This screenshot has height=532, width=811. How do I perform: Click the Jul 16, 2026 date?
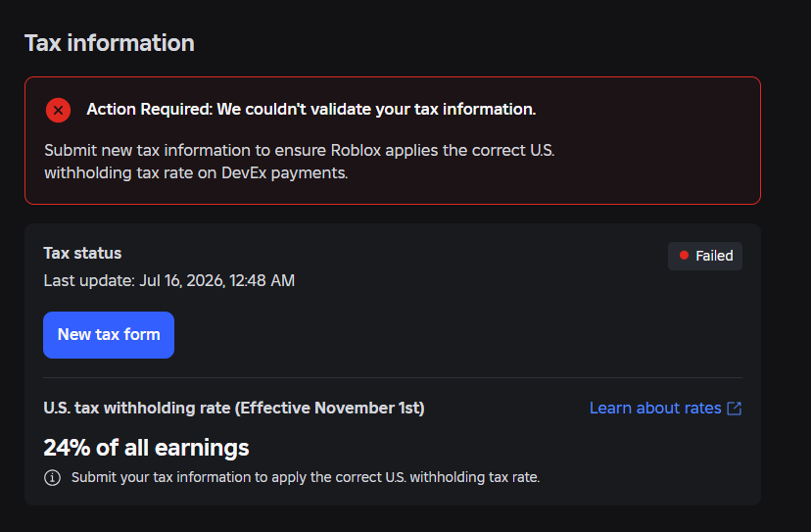click(182, 280)
